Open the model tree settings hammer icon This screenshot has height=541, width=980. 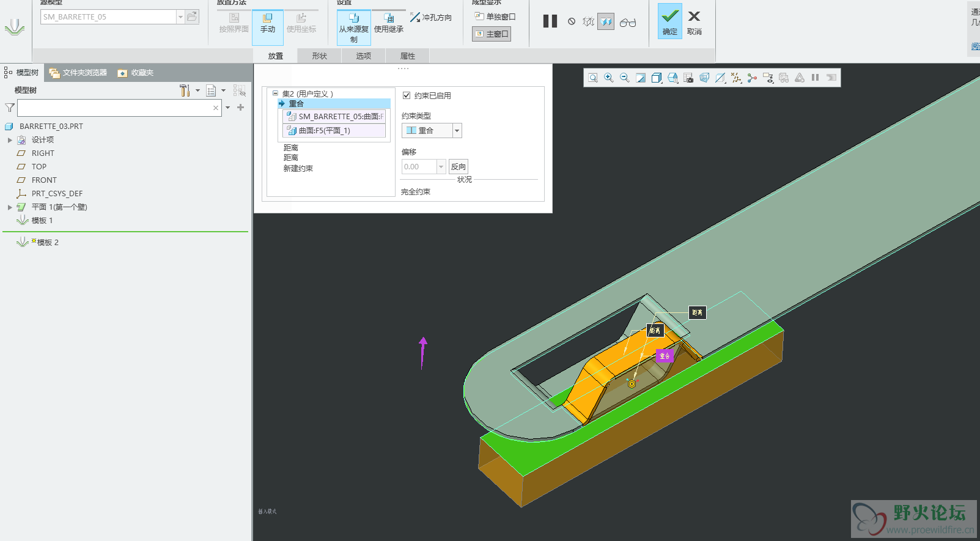pos(185,90)
